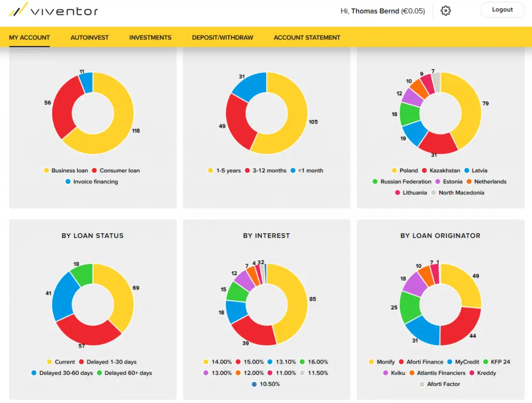Toggle Invoice financing legend item
The height and width of the screenshot is (403, 532).
tap(92, 182)
